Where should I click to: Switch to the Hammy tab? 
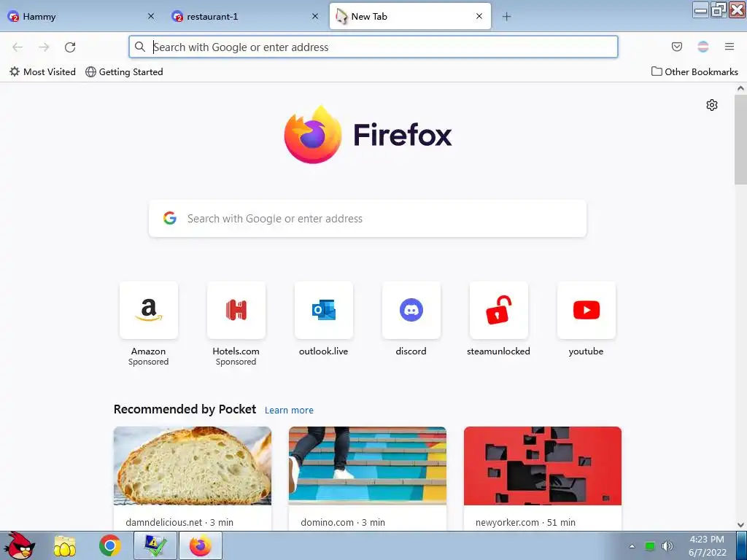(x=81, y=16)
